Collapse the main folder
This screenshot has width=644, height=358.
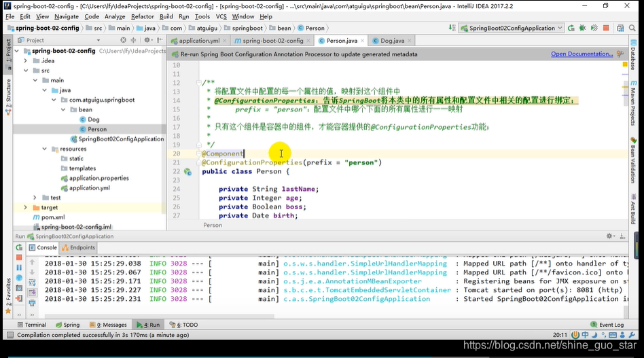click(x=35, y=80)
